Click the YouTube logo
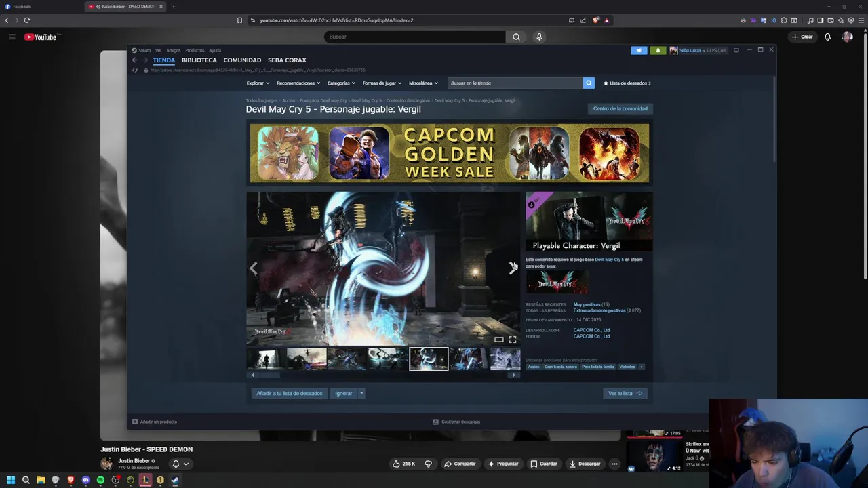The height and width of the screenshot is (488, 868). point(42,37)
